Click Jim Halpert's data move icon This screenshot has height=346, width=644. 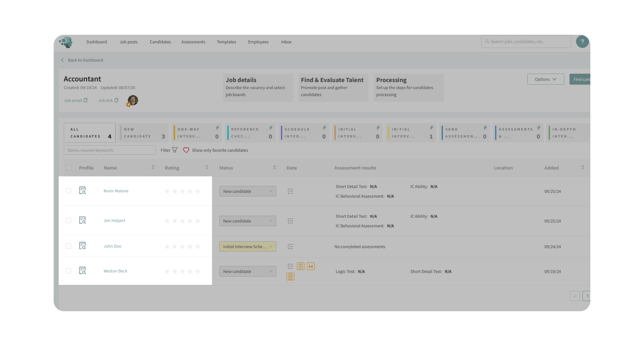point(290,221)
